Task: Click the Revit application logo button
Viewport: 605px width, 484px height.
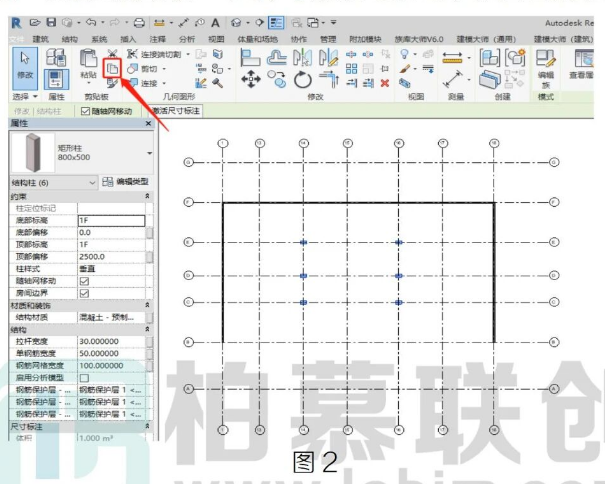Action: coord(16,23)
